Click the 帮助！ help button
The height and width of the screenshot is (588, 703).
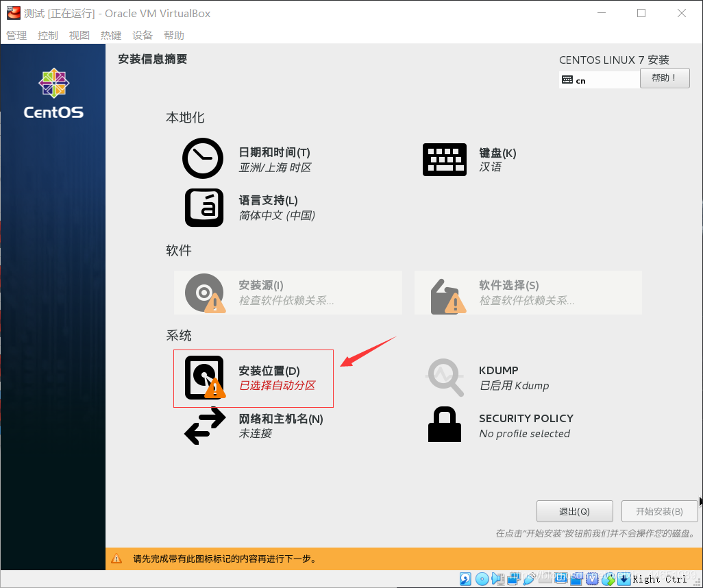click(665, 78)
